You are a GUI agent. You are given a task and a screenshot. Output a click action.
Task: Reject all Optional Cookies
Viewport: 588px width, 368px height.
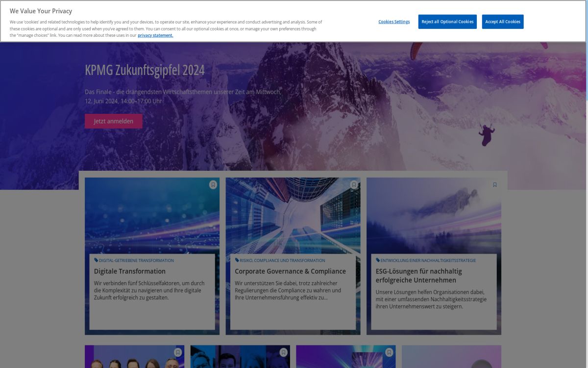click(447, 22)
